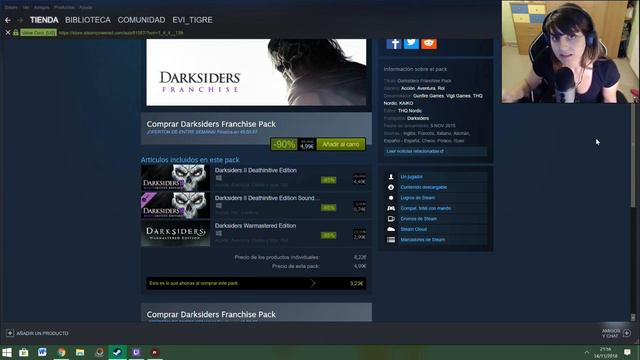Viewport: 640px width, 360px height.
Task: Share the pack on Twitter
Action: click(411, 43)
